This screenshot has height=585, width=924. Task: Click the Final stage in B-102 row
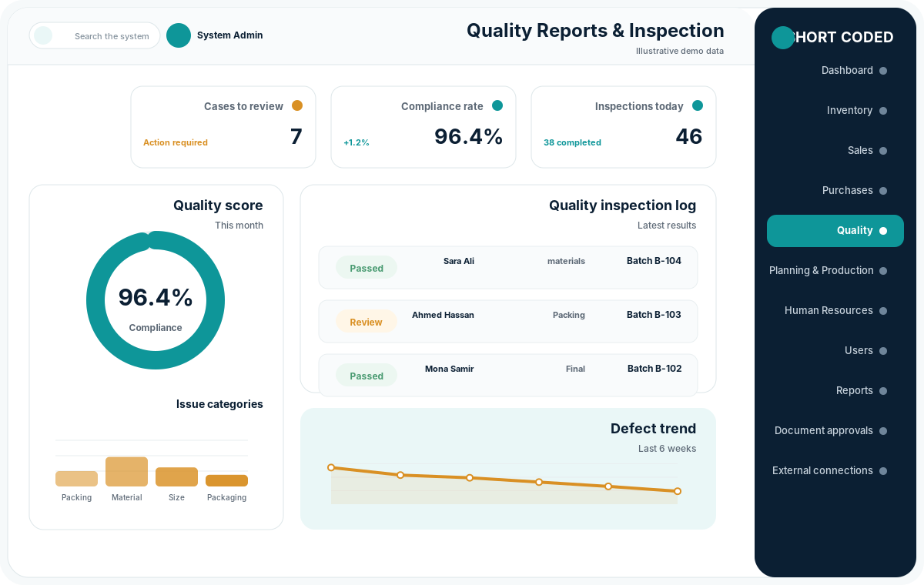pos(575,369)
